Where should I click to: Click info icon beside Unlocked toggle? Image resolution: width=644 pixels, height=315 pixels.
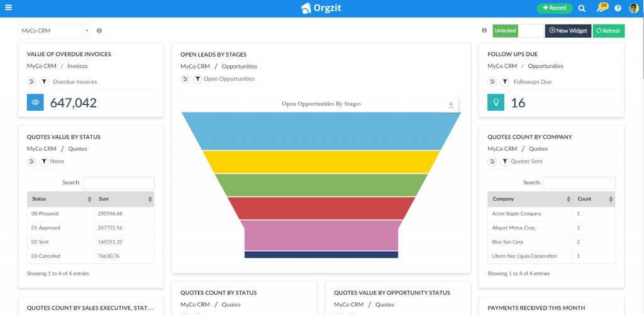(x=484, y=30)
